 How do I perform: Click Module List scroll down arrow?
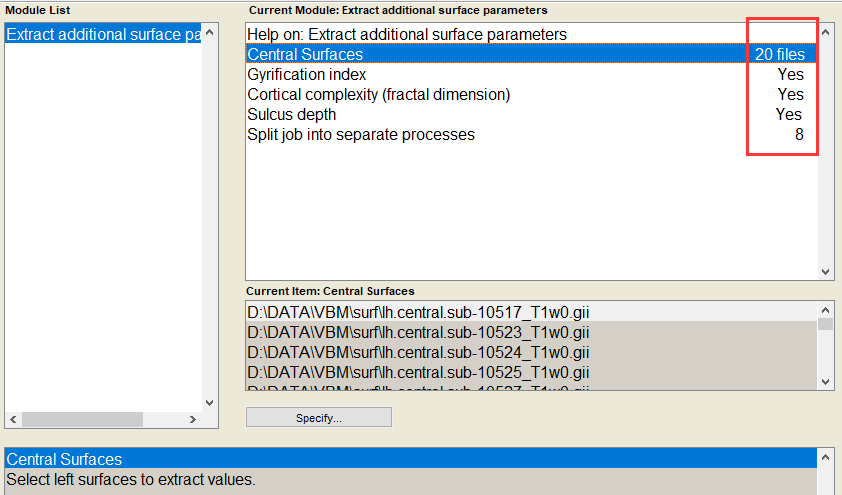tap(209, 403)
